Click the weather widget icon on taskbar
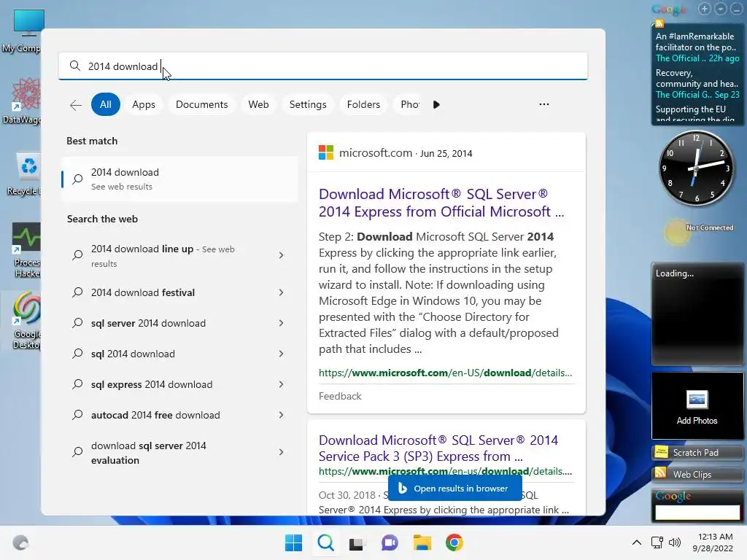This screenshot has width=747, height=560. [x=20, y=542]
